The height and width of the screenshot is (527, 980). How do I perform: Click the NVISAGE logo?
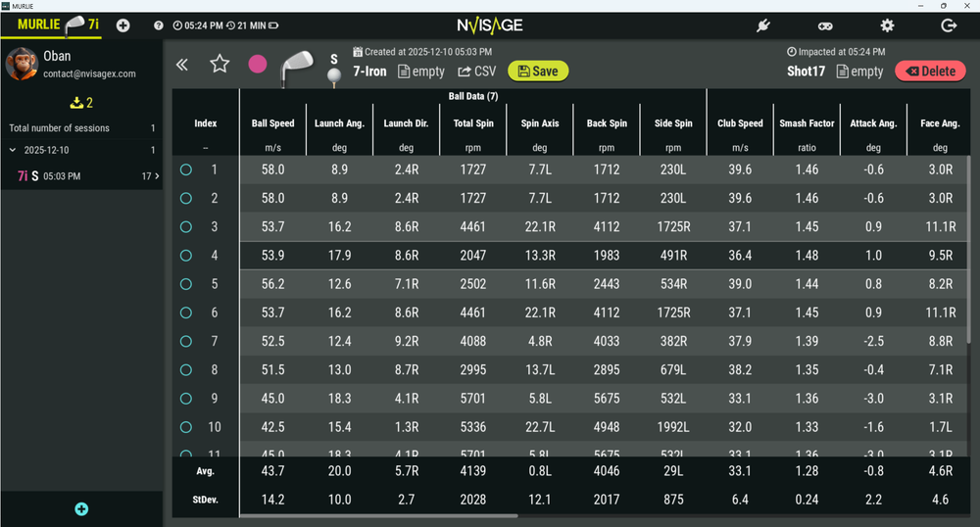(490, 25)
